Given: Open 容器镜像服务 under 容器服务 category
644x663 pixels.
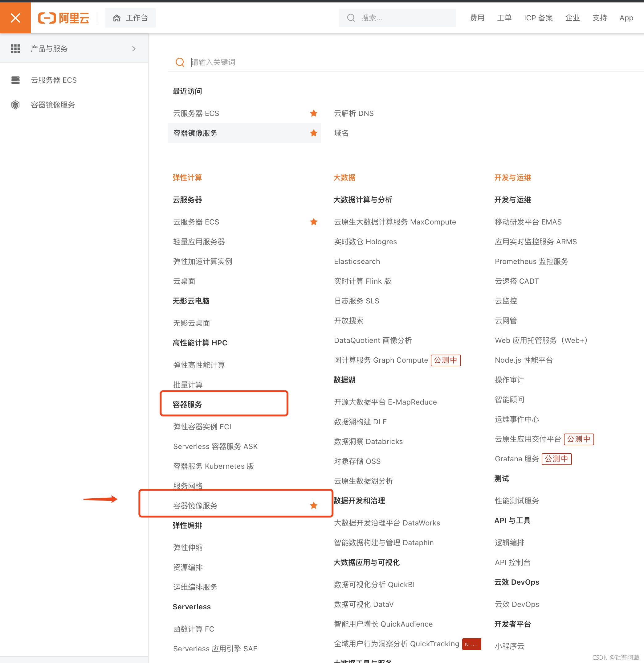Looking at the screenshot, I should pos(195,506).
